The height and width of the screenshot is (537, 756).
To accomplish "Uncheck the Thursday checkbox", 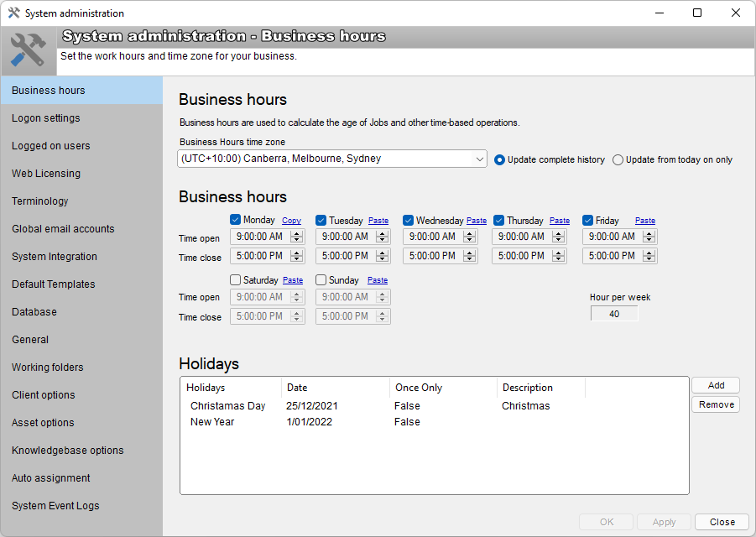I will (x=499, y=221).
